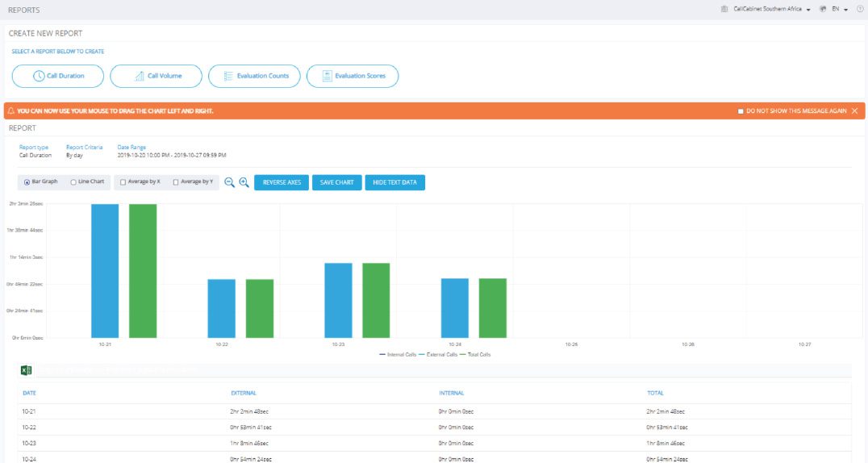Click the Select A Report Below To Create text

click(58, 52)
